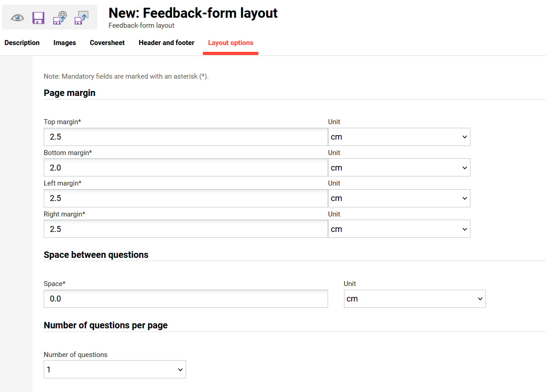Image resolution: width=546 pixels, height=392 pixels.
Task: Go to the Coversheet tab
Action: click(107, 43)
